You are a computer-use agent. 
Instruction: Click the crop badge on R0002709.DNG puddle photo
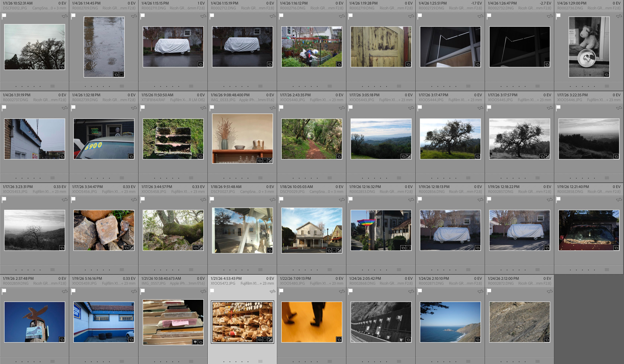pyautogui.click(x=121, y=74)
